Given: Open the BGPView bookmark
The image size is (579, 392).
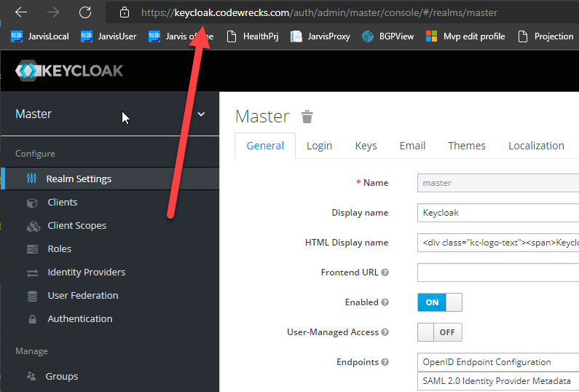Looking at the screenshot, I should point(387,36).
